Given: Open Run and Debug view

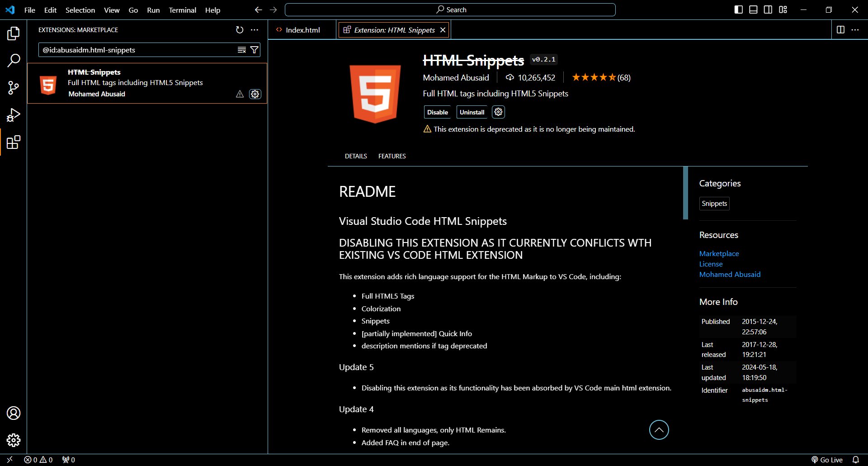Looking at the screenshot, I should (14, 115).
